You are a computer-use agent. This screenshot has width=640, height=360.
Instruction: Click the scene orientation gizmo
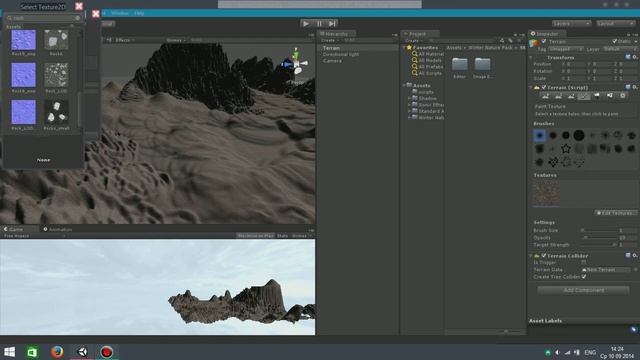(x=296, y=64)
